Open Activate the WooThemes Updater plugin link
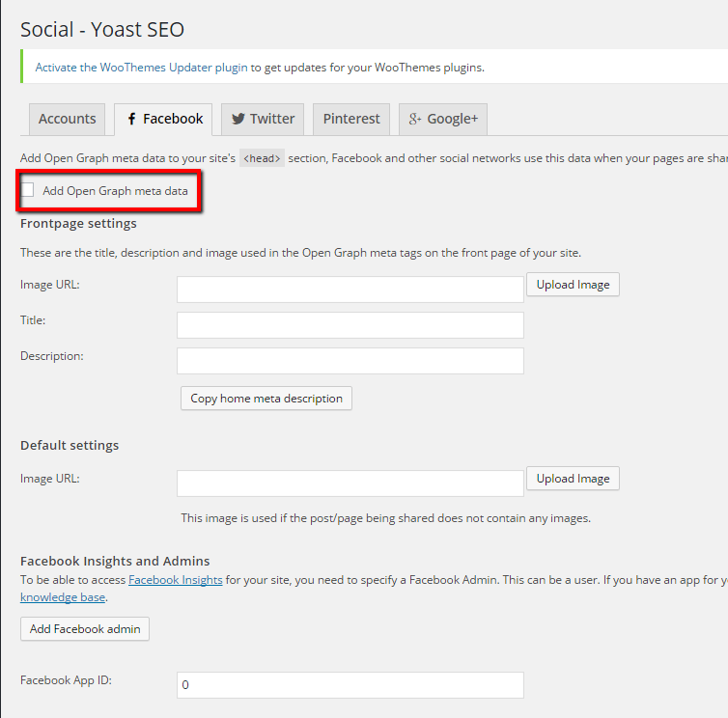 pyautogui.click(x=141, y=68)
